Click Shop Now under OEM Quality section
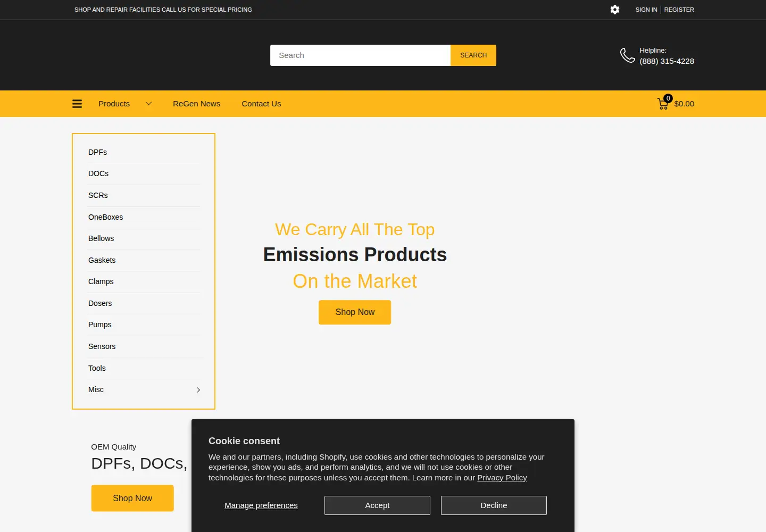 click(132, 498)
